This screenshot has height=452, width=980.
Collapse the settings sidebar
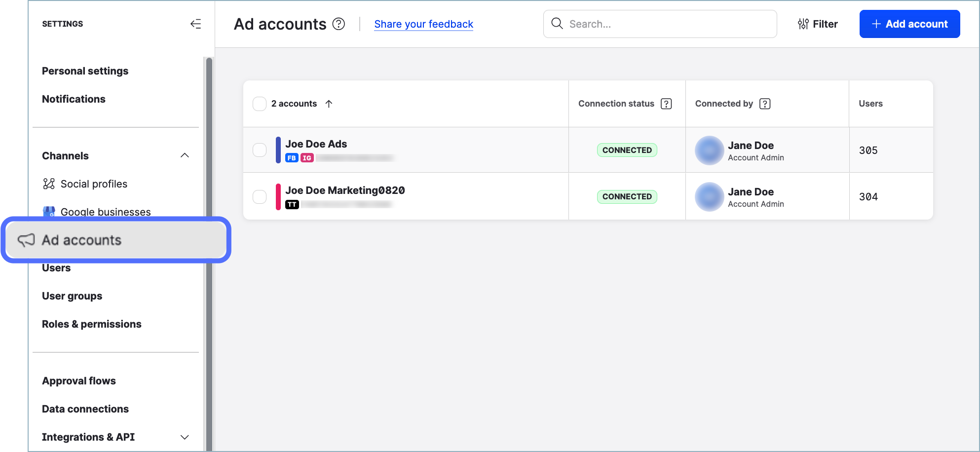pyautogui.click(x=196, y=23)
